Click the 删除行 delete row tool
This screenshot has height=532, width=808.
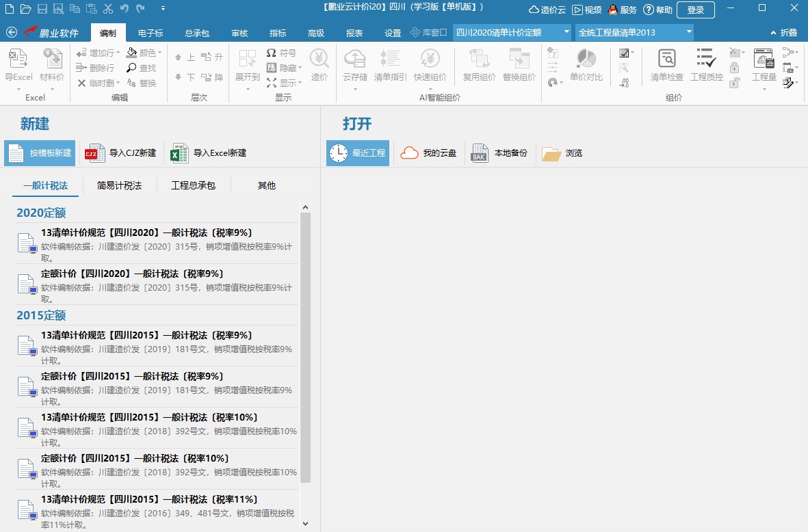95,68
